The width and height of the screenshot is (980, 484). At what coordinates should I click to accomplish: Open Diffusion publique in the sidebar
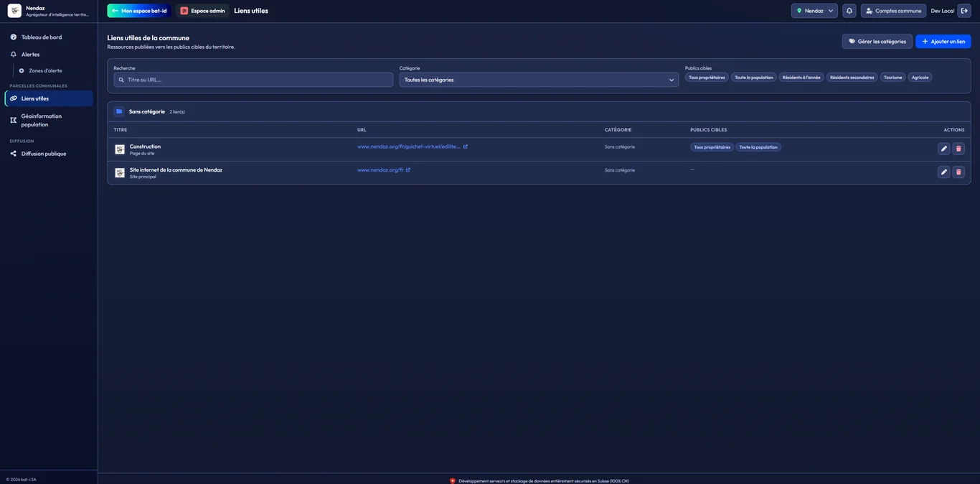point(49,154)
